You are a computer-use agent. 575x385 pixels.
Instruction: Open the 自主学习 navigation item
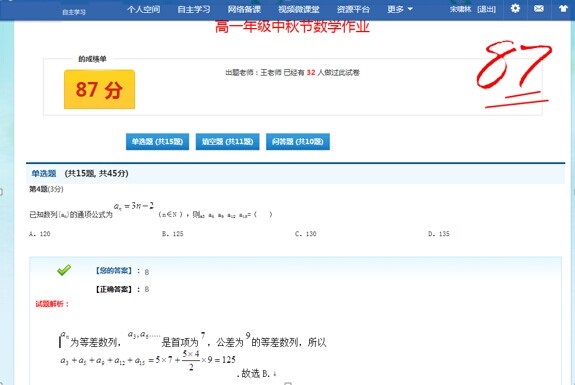pyautogui.click(x=194, y=9)
